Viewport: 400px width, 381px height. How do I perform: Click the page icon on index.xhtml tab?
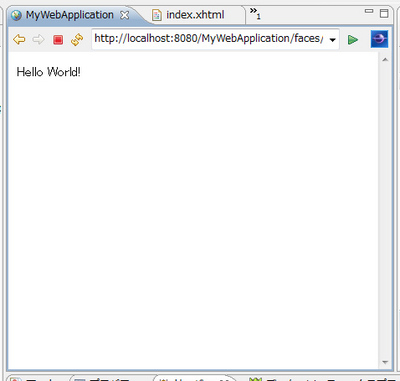click(x=157, y=15)
